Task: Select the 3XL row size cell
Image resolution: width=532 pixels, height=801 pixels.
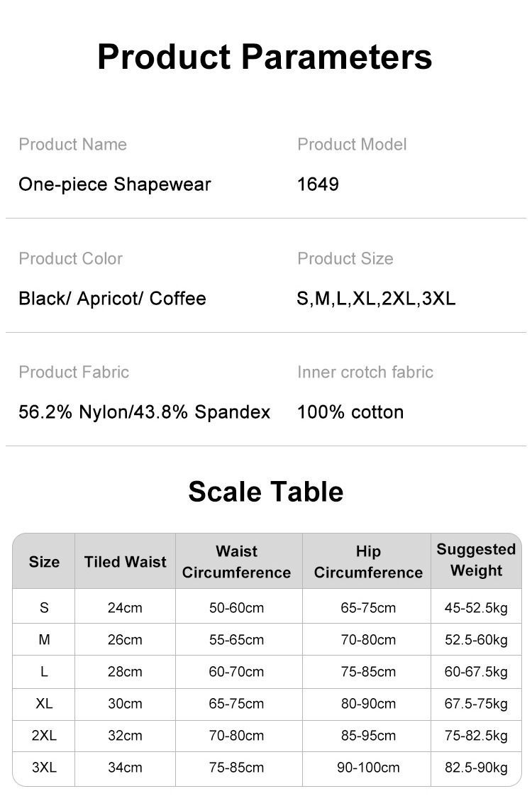Action: (x=44, y=768)
